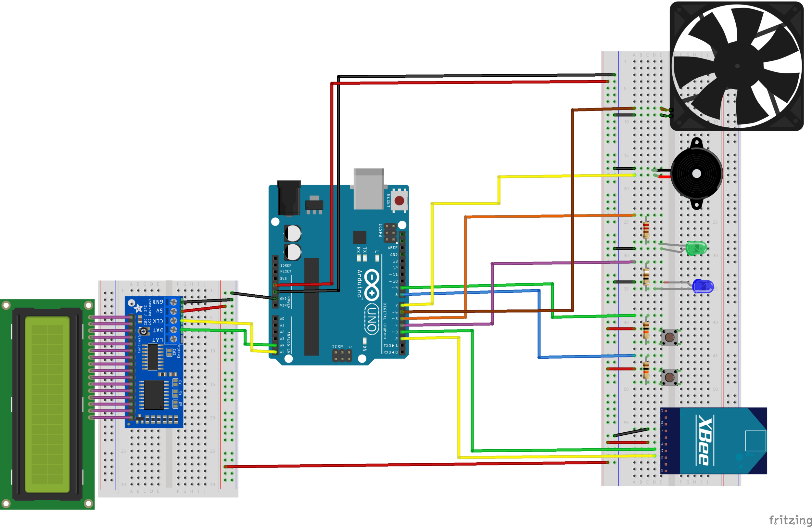This screenshot has height=527, width=812.
Task: Click the green LED
Action: tap(696, 248)
